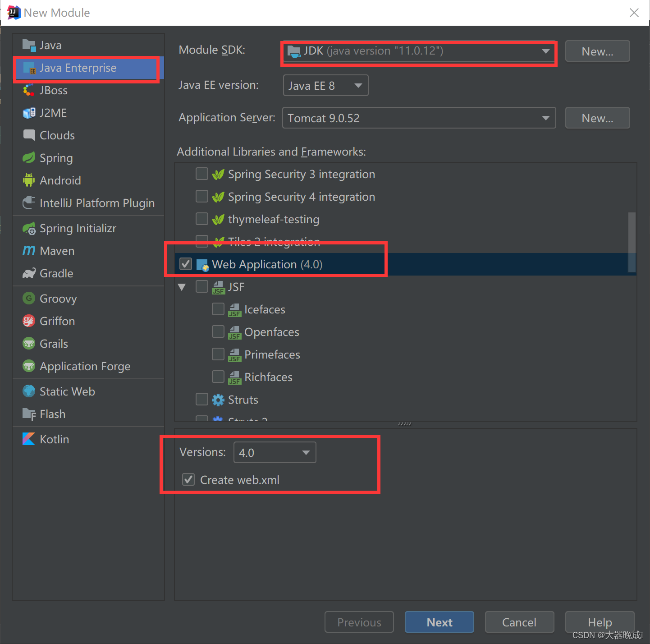Check the Richfaces checkbox
Screen dimensions: 650x644
pos(218,377)
